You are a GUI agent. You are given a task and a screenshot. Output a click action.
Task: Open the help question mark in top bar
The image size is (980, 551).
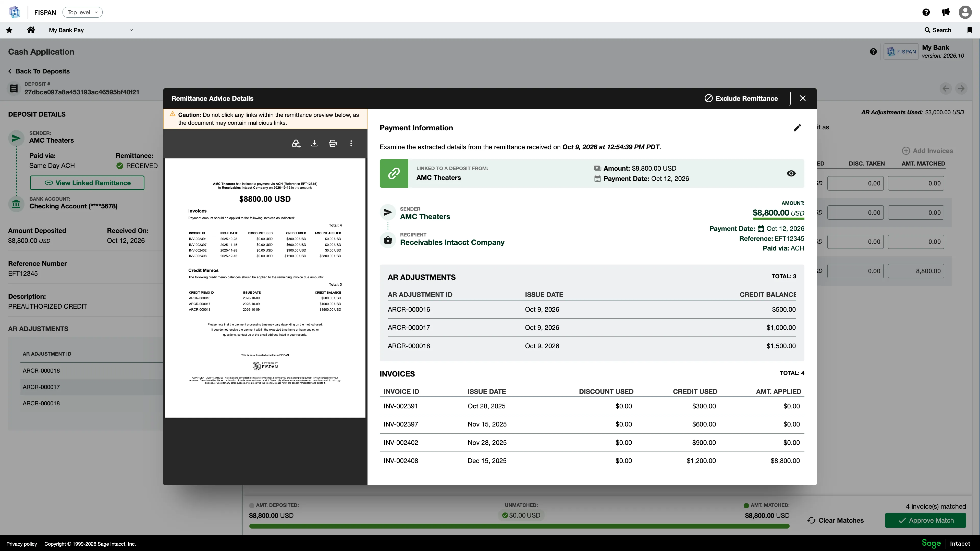coord(926,12)
